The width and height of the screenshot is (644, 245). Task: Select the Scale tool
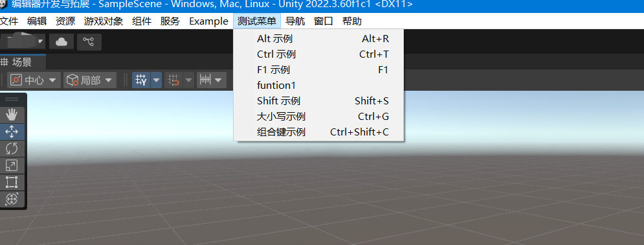point(12,165)
